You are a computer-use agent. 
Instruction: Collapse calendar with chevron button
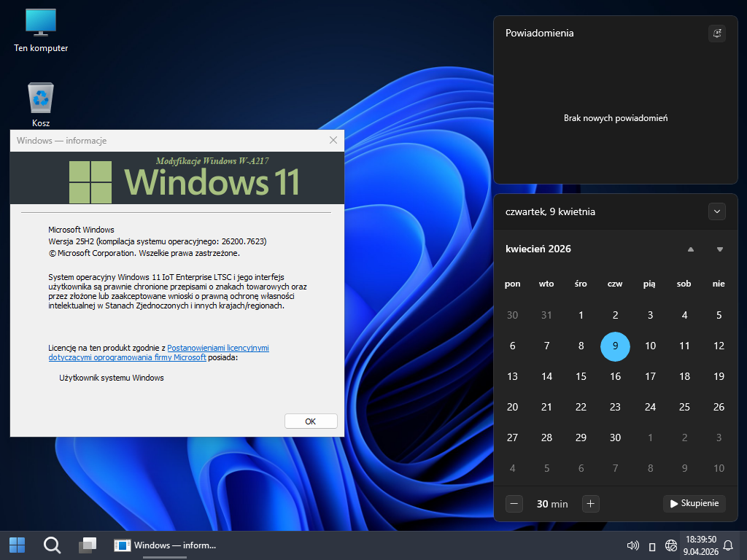(717, 211)
